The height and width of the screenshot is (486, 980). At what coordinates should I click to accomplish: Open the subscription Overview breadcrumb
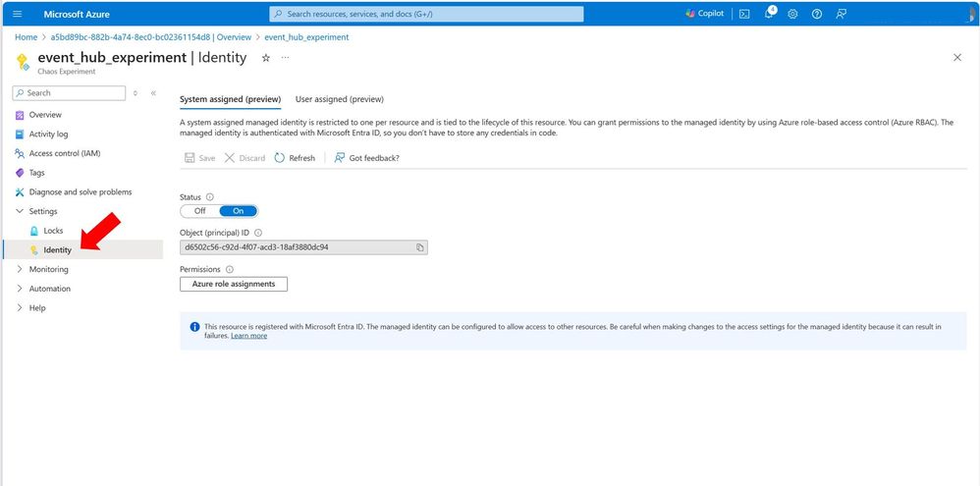pyautogui.click(x=150, y=37)
